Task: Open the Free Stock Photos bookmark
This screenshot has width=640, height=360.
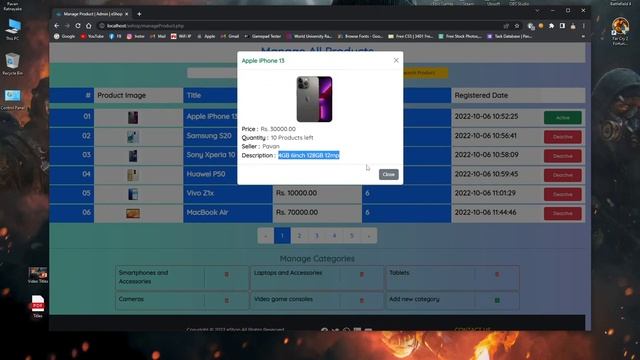Action: [x=460, y=36]
